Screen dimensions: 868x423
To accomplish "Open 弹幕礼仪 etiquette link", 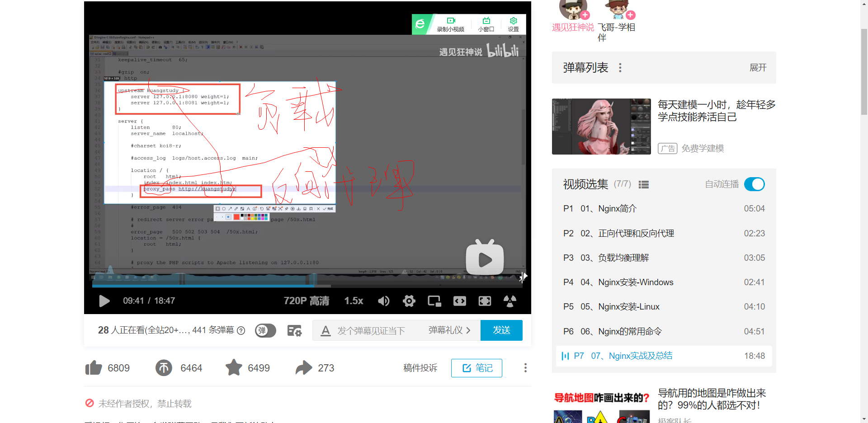I will click(449, 330).
